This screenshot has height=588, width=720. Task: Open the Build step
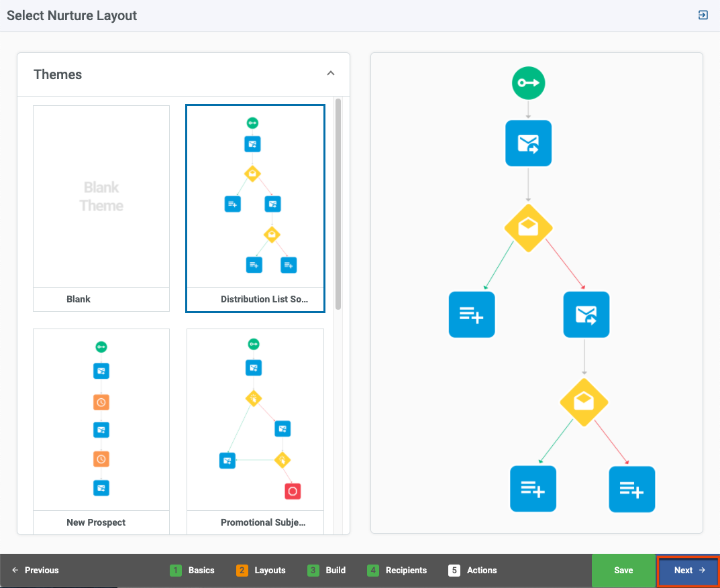pos(327,571)
